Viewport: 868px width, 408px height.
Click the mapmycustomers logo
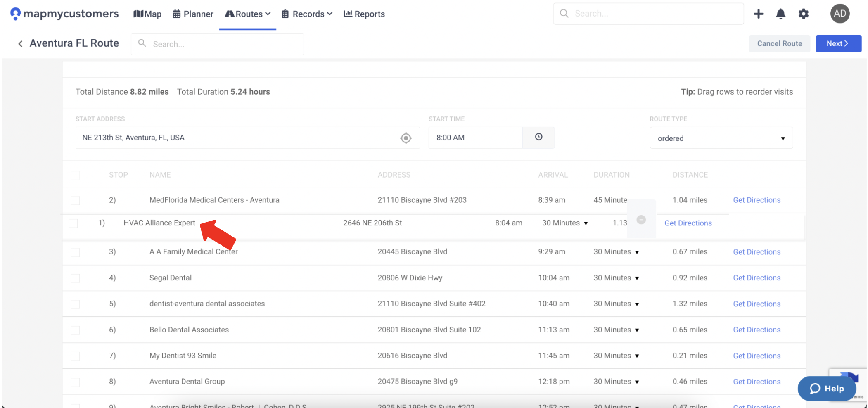pyautogui.click(x=64, y=14)
